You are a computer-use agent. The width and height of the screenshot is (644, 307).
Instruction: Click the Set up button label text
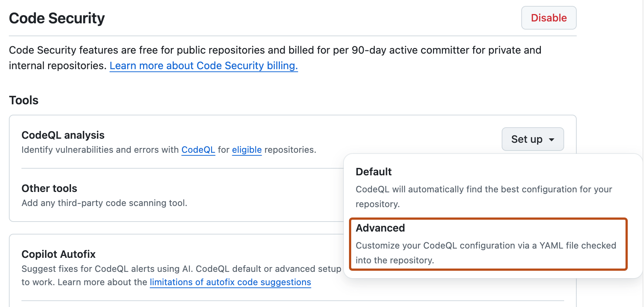[527, 139]
